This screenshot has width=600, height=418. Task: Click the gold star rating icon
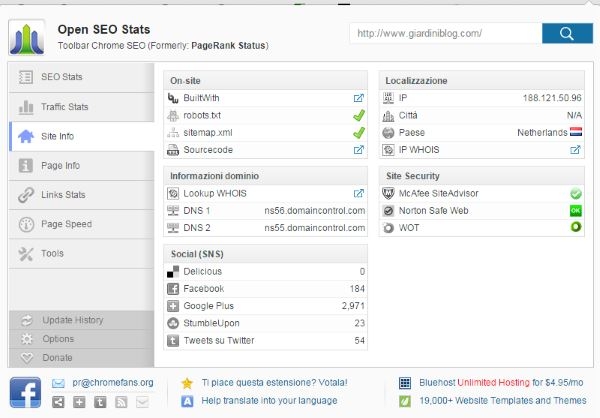pos(187,383)
